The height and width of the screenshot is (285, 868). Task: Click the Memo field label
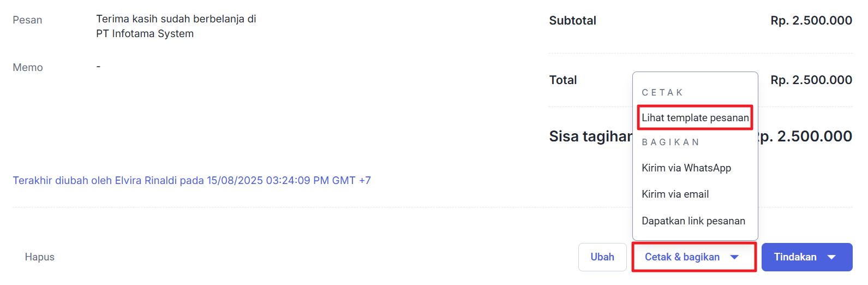point(28,68)
